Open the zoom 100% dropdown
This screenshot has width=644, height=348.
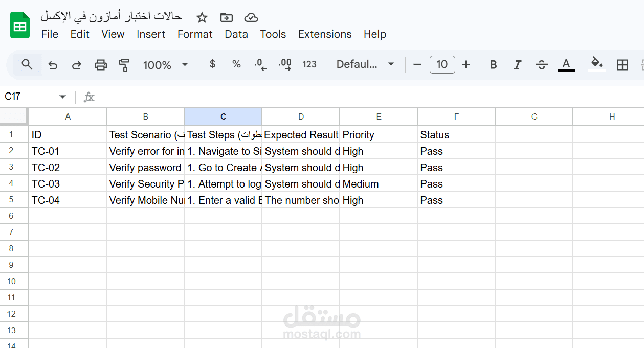(x=166, y=65)
